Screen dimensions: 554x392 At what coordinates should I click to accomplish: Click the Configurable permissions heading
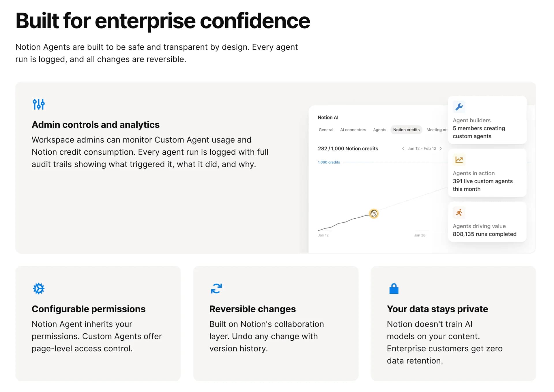pyautogui.click(x=89, y=309)
